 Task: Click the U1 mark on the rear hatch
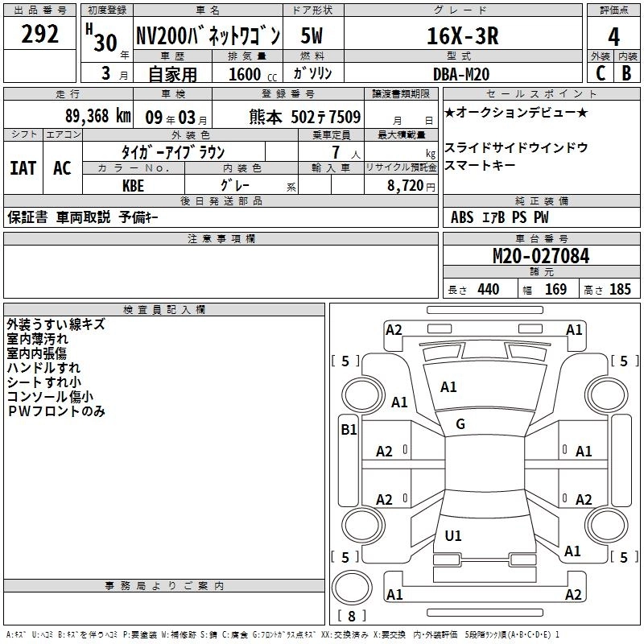(x=453, y=535)
